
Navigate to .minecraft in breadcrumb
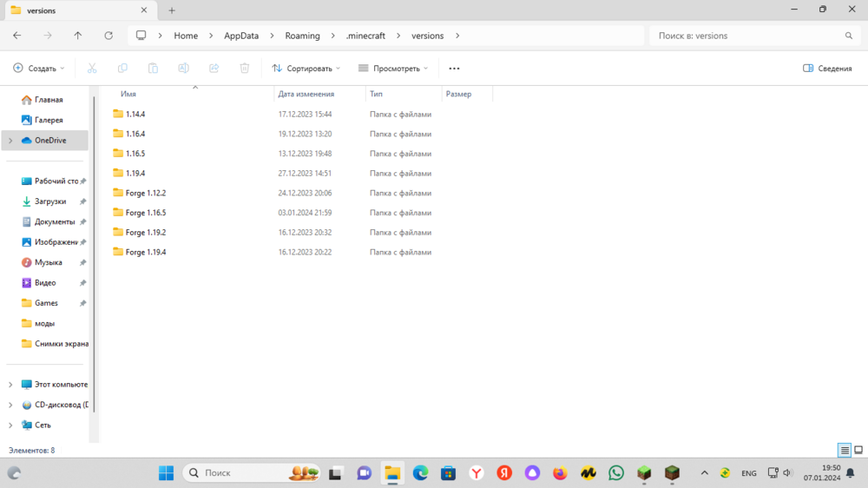(365, 36)
